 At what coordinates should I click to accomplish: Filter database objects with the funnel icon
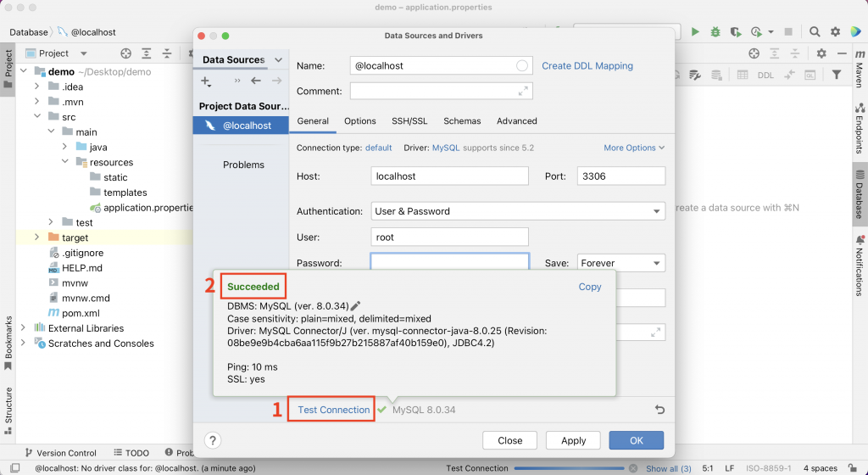click(x=837, y=75)
